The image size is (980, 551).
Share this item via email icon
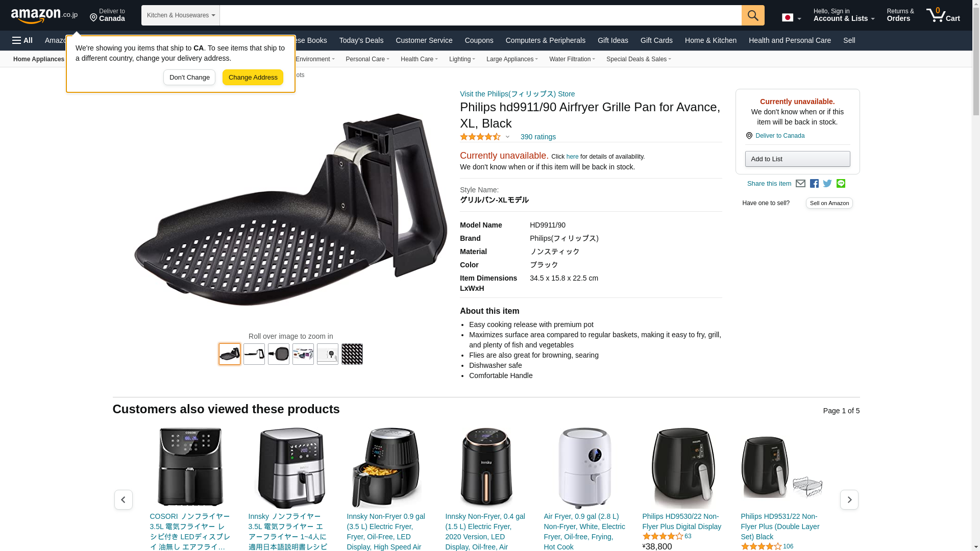800,184
